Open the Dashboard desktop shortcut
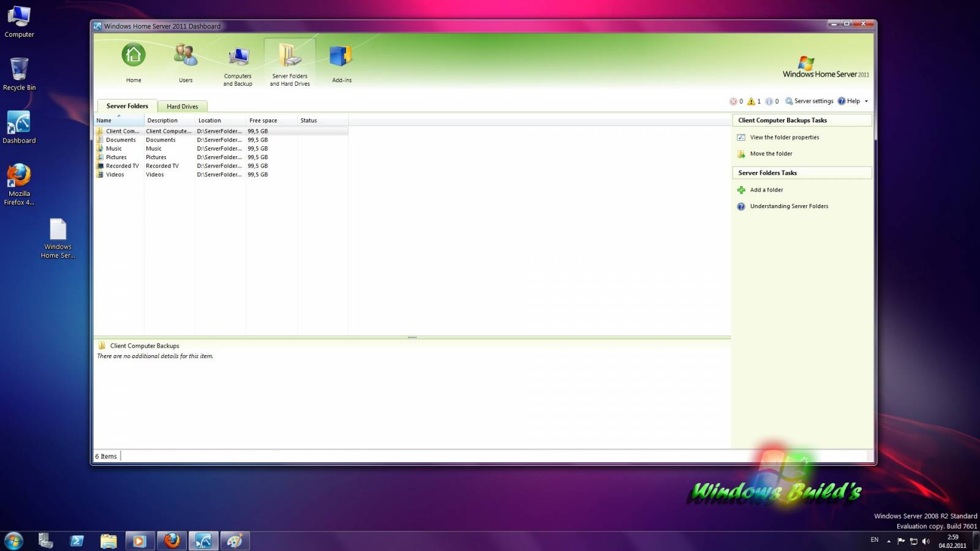Viewport: 980px width, 551px height. point(19,127)
